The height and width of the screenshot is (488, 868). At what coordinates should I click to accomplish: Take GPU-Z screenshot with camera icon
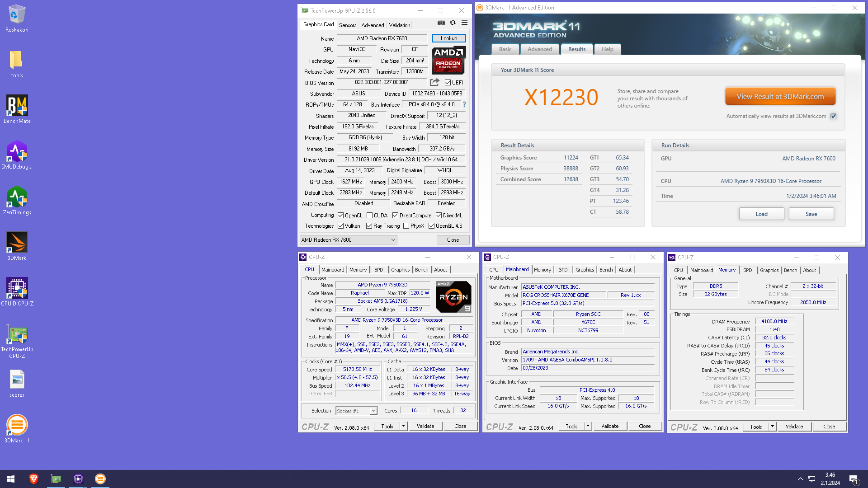(441, 23)
